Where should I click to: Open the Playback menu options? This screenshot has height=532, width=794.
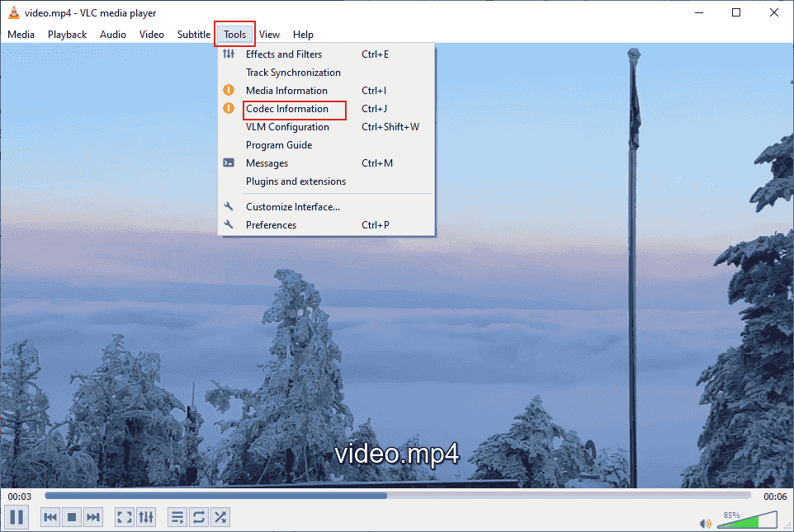tap(67, 34)
